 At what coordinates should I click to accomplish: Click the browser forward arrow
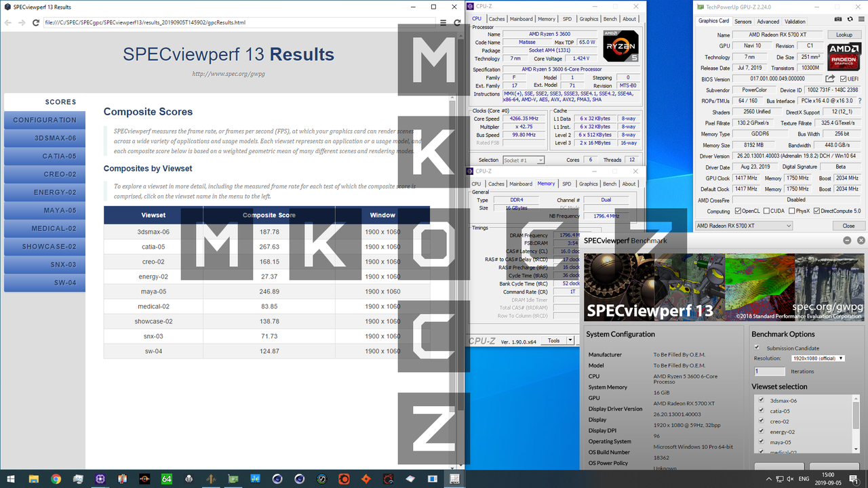pyautogui.click(x=22, y=22)
